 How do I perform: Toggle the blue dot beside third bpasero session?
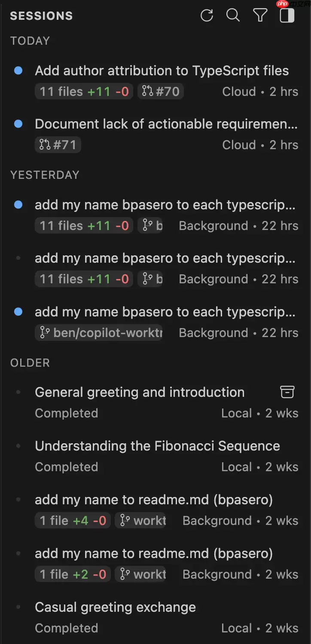[x=18, y=312]
